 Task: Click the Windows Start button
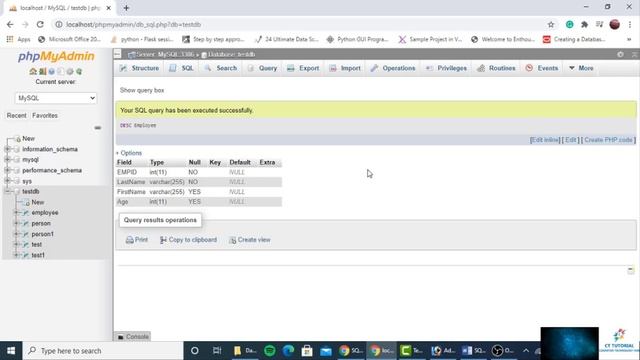pyautogui.click(x=11, y=351)
